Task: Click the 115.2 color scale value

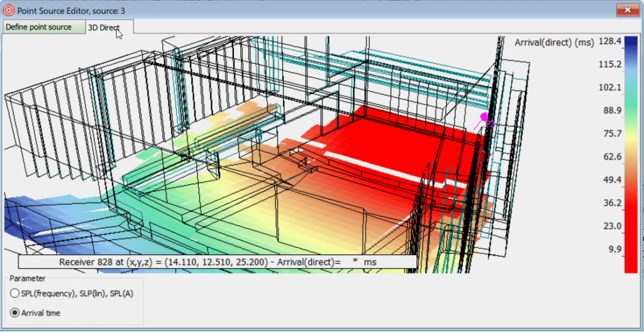Action: 609,65
